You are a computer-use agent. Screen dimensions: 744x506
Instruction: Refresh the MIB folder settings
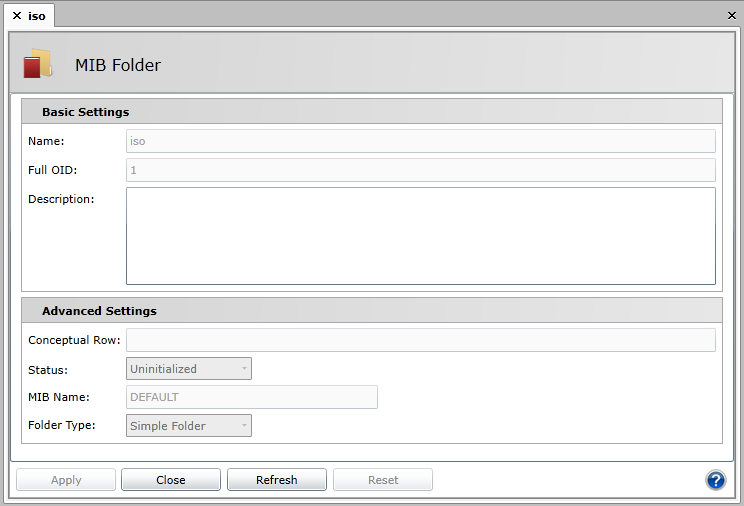(x=277, y=480)
